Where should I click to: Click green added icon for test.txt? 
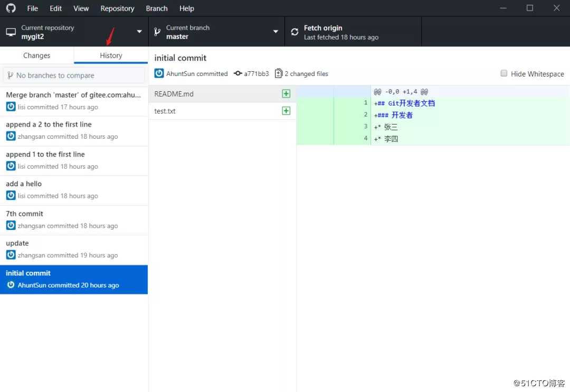pyautogui.click(x=286, y=111)
